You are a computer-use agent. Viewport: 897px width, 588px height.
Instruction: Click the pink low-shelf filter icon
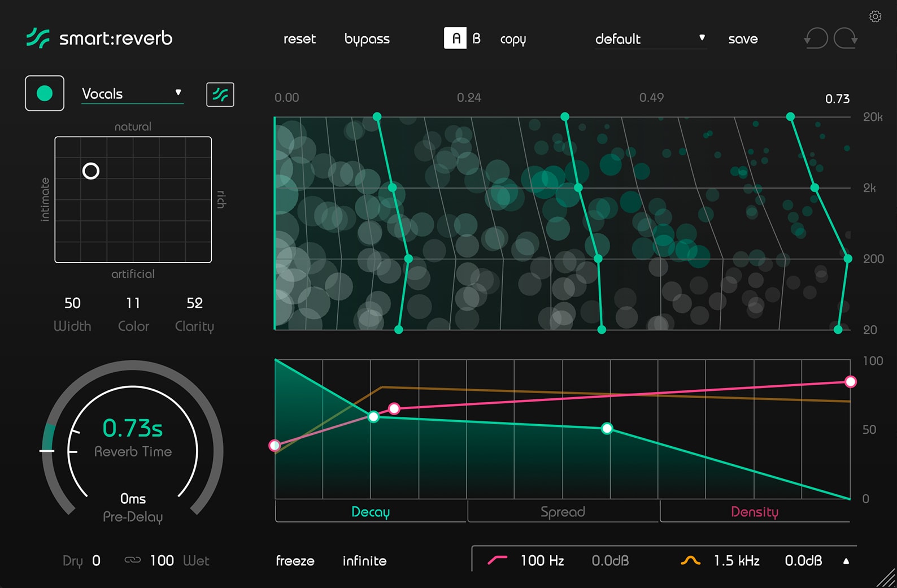[497, 560]
